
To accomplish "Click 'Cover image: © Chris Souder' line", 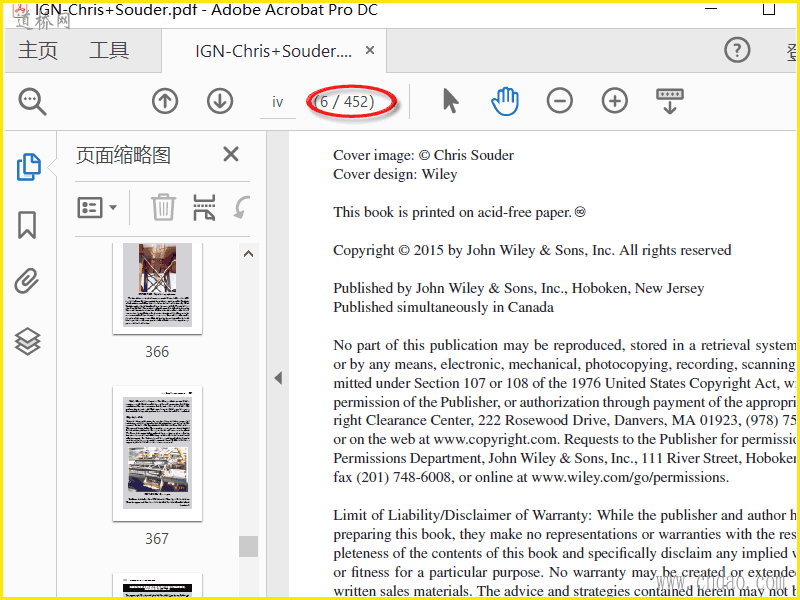I will click(423, 155).
